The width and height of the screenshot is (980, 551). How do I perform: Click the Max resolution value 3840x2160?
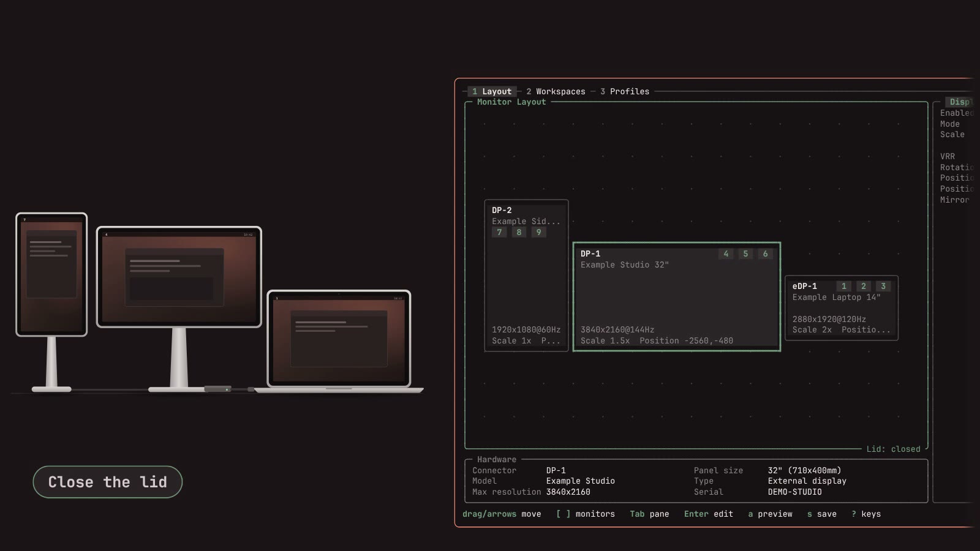tap(568, 492)
